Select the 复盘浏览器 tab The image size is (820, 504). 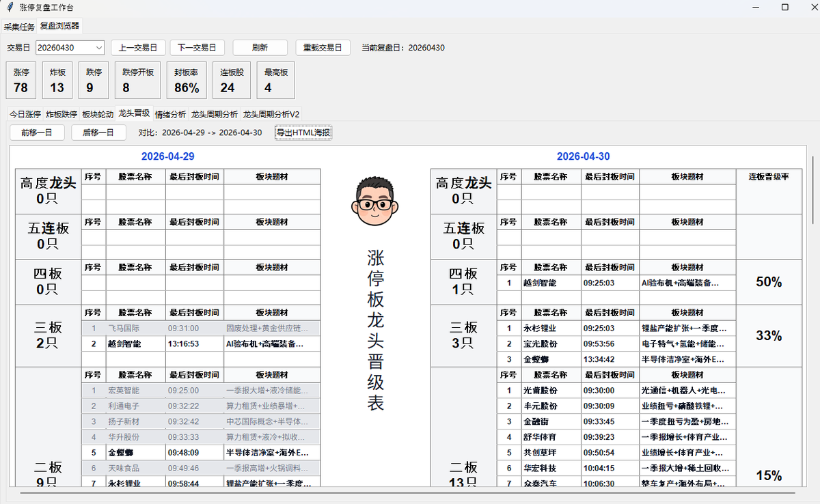59,26
